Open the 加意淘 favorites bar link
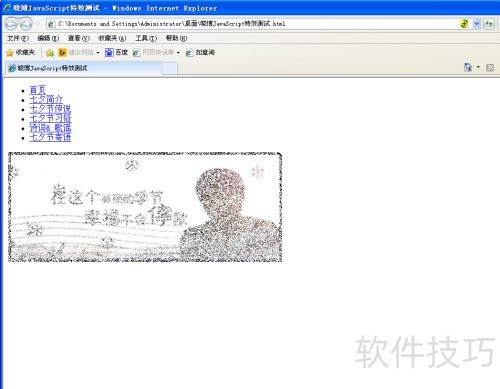The image size is (500, 389). (200, 52)
